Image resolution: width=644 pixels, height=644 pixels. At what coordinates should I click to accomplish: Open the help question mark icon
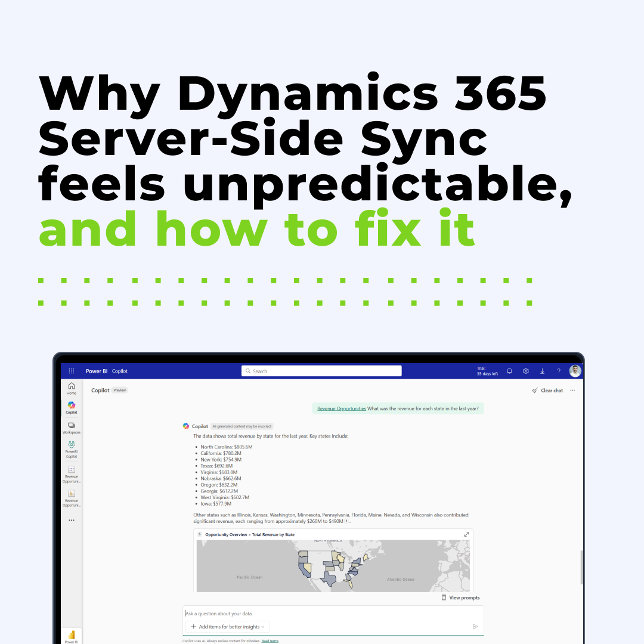(x=559, y=371)
